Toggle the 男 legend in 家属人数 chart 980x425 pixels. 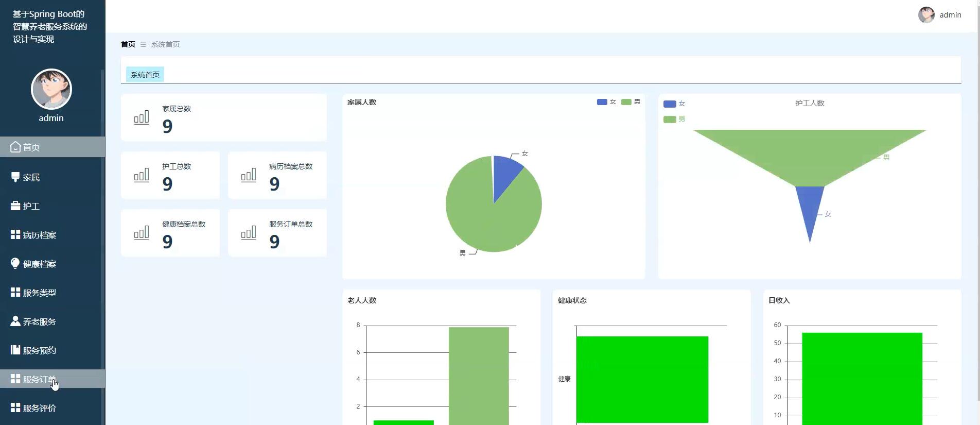[x=631, y=102]
